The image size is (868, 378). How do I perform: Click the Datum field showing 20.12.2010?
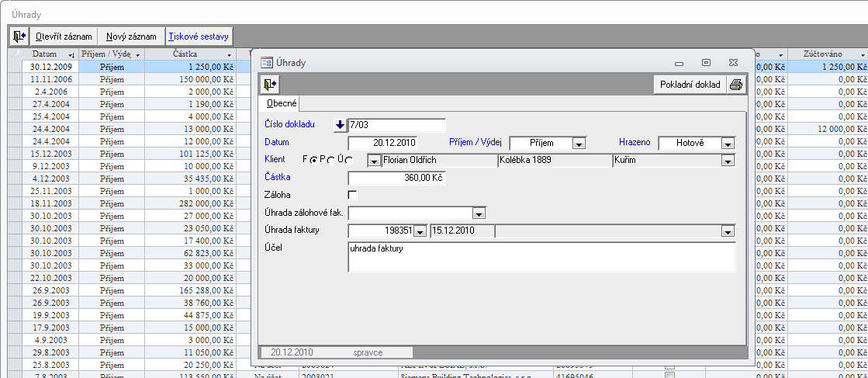tap(382, 143)
